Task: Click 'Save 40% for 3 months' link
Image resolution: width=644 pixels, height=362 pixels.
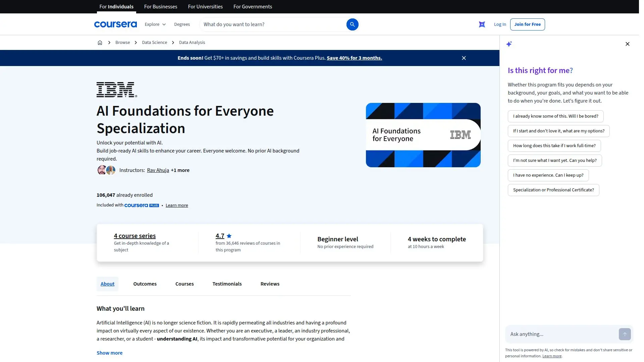Action: [x=354, y=58]
